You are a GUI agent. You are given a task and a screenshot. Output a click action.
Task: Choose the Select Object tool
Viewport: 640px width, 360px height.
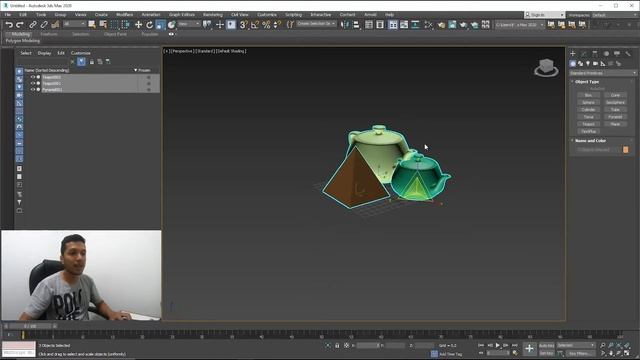pyautogui.click(x=92, y=25)
